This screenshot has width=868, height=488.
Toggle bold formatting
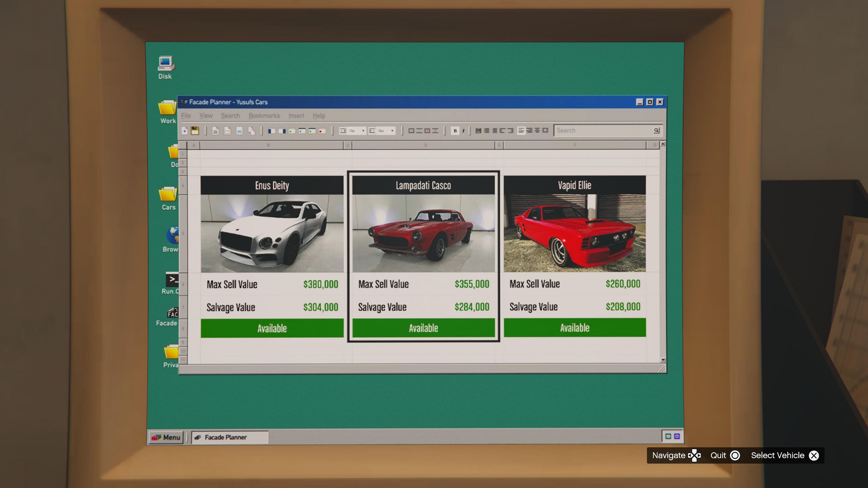(455, 130)
